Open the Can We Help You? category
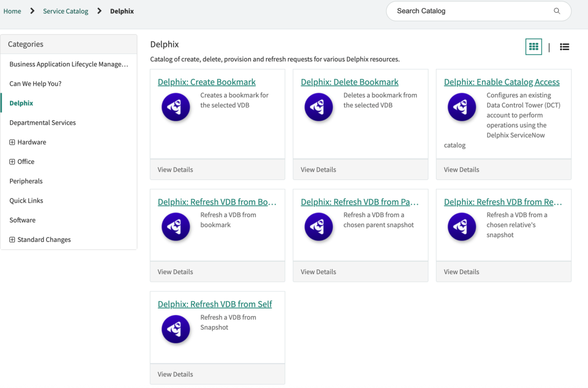The height and width of the screenshot is (388, 588). pyautogui.click(x=35, y=84)
